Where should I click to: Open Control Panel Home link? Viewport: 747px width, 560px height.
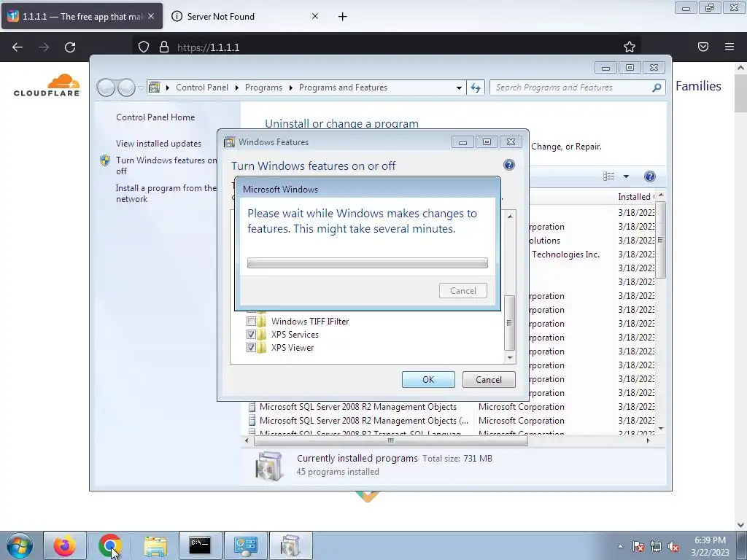155,117
